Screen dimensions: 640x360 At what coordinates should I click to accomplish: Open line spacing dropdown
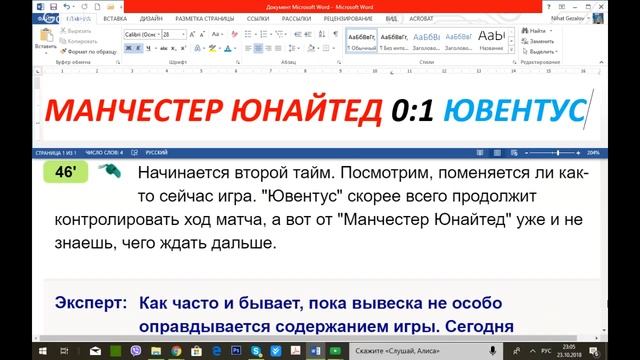coord(293,48)
